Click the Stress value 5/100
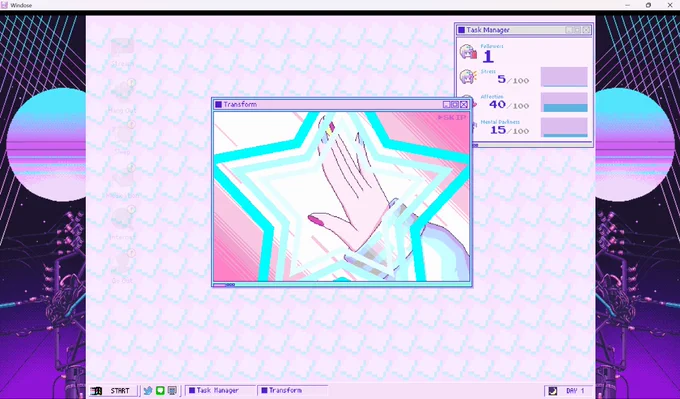The width and height of the screenshot is (680, 399). 513,80
